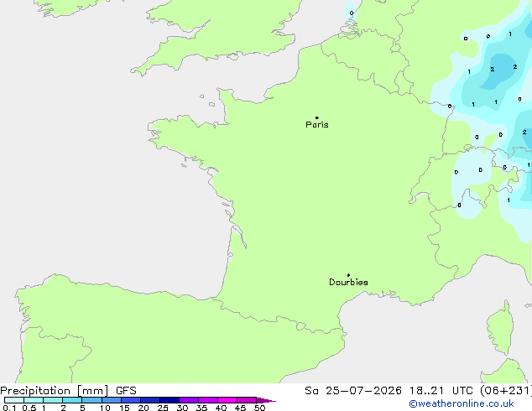
Task: Click the '15' legend scale label
Action: [124, 408]
